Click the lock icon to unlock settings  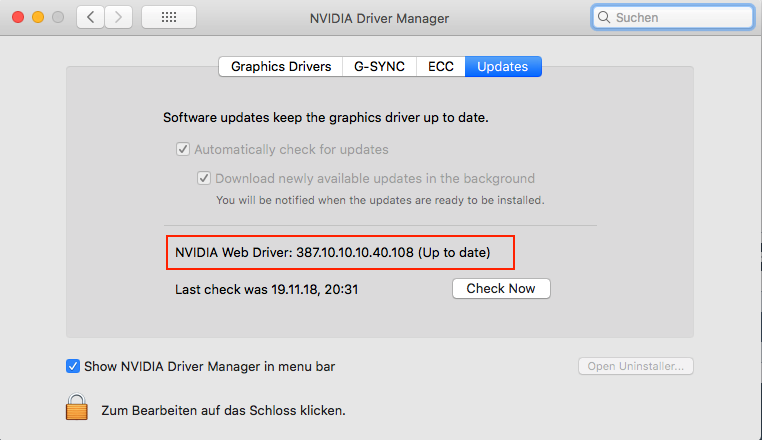[x=77, y=407]
